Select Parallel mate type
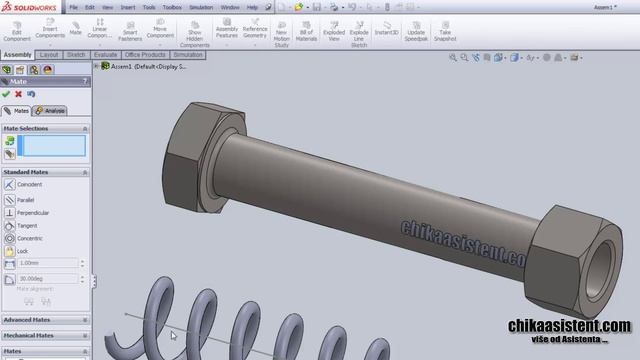This screenshot has height=360, width=640. point(19,200)
